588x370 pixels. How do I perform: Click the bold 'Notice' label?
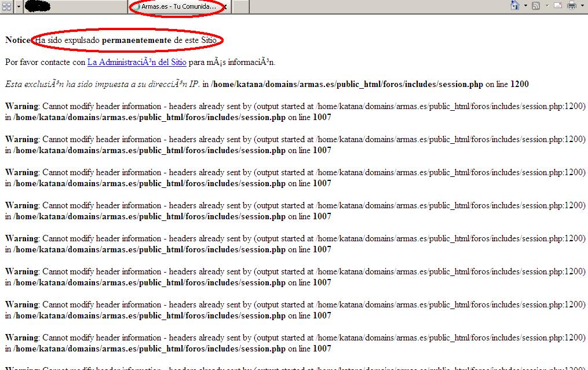click(18, 40)
